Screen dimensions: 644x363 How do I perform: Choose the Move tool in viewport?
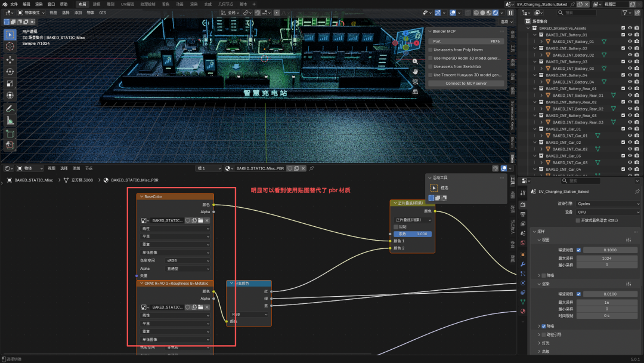tap(10, 60)
